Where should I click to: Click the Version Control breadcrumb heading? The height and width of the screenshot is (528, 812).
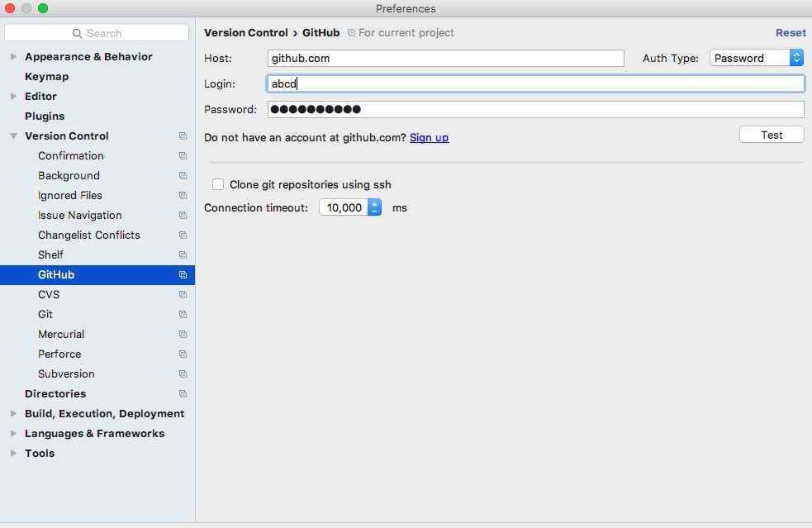(246, 33)
